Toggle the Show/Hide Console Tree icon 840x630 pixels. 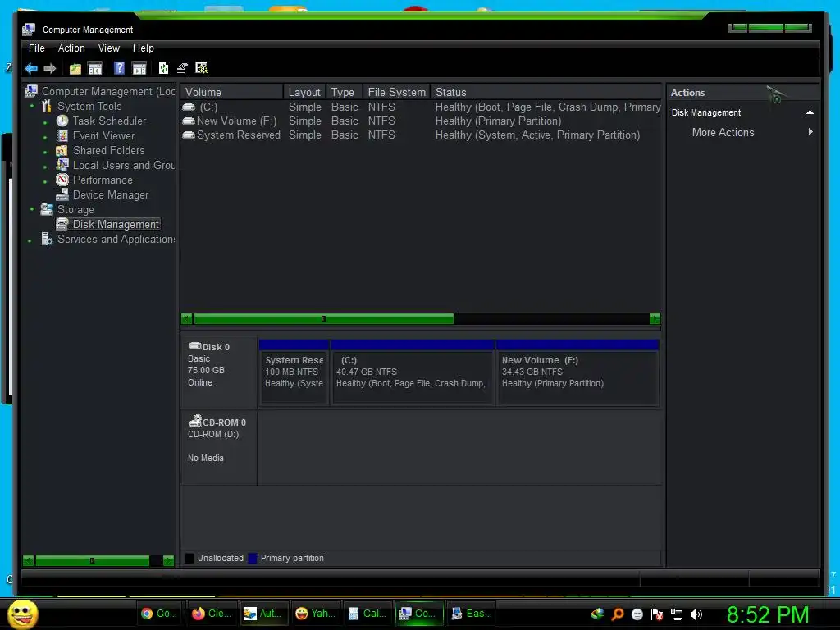(x=95, y=68)
